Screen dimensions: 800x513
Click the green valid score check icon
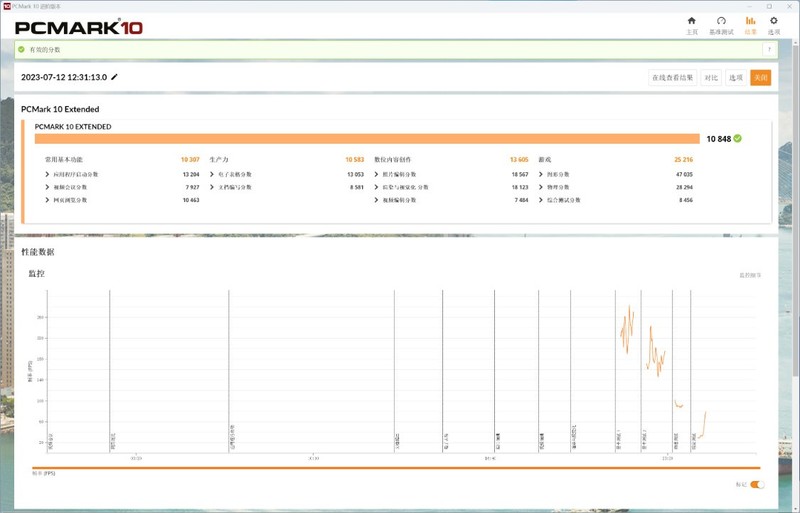coord(22,48)
